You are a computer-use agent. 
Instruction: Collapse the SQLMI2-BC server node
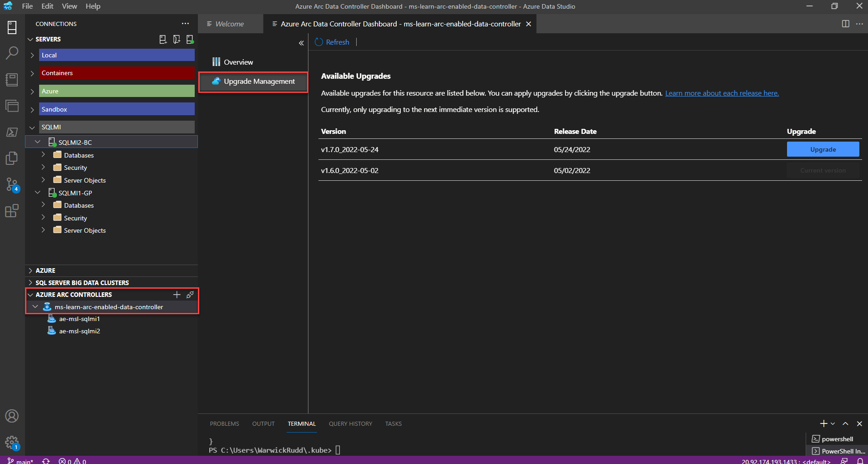[38, 142]
